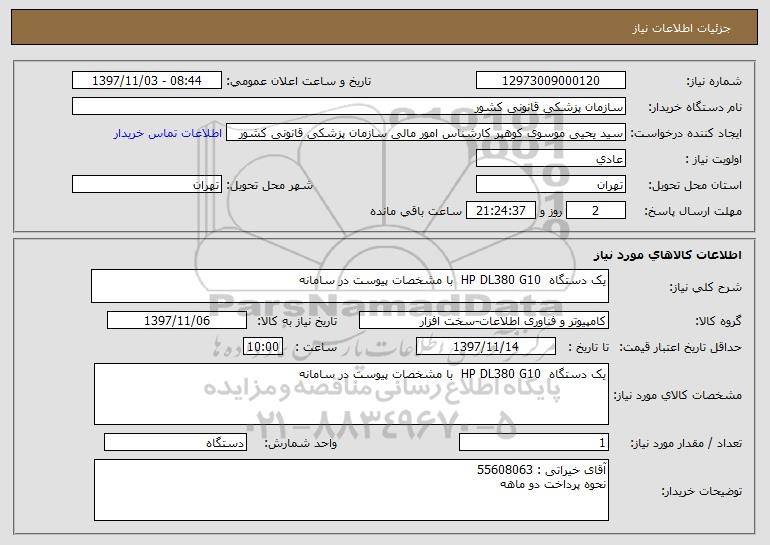The width and height of the screenshot is (770, 545).
Task: Click the label استان محل تحویل
Action: 695,186
